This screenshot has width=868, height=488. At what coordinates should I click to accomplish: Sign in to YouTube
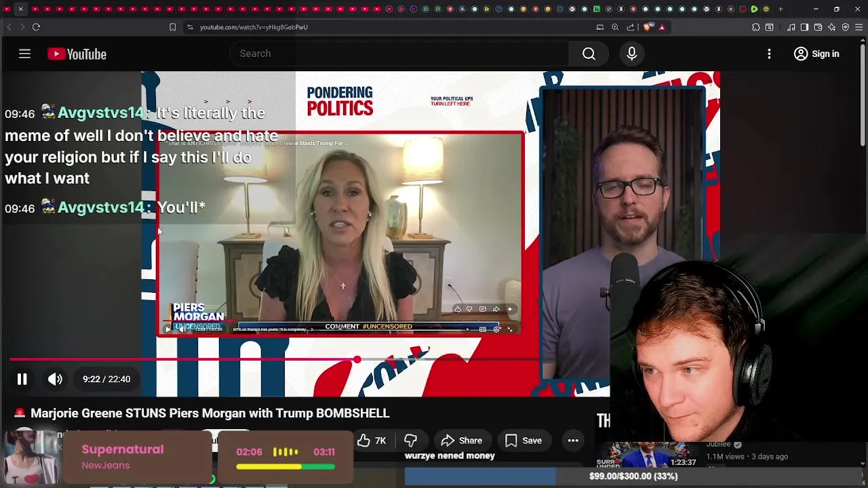(816, 54)
